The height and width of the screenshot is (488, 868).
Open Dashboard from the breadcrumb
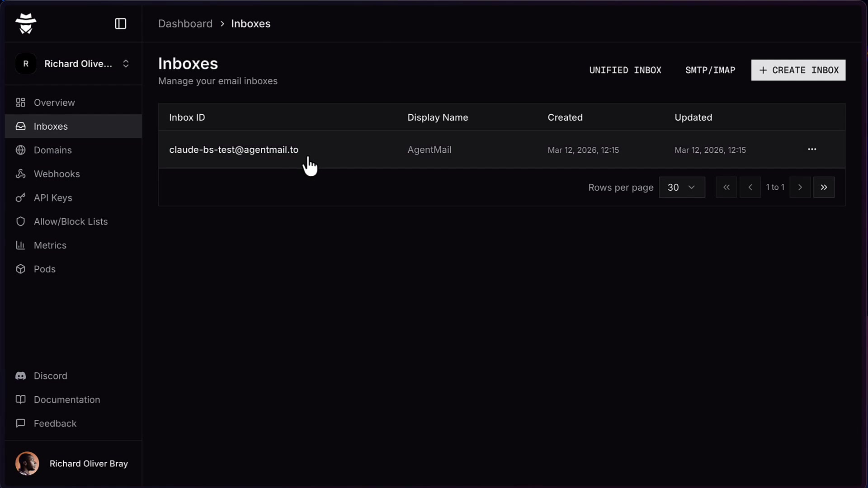tap(185, 23)
